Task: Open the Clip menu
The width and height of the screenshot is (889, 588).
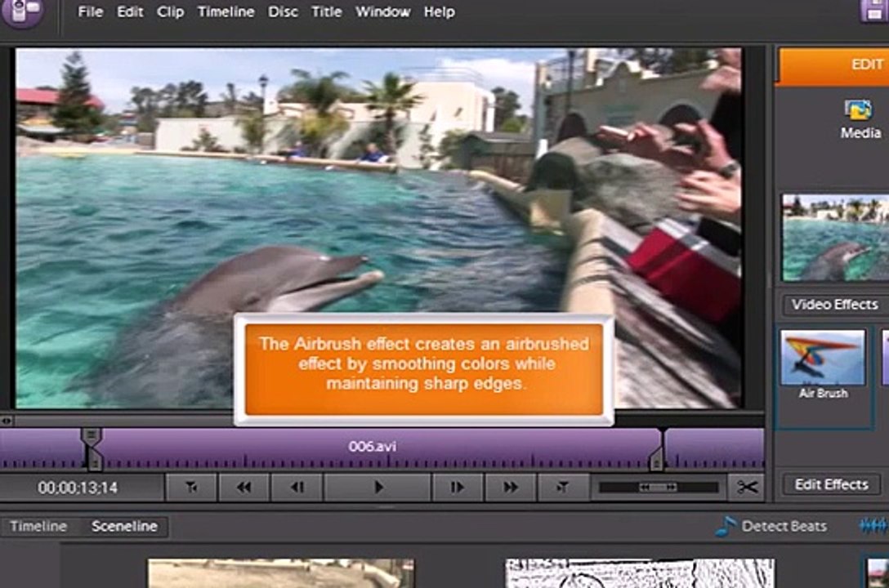Action: pyautogui.click(x=170, y=12)
